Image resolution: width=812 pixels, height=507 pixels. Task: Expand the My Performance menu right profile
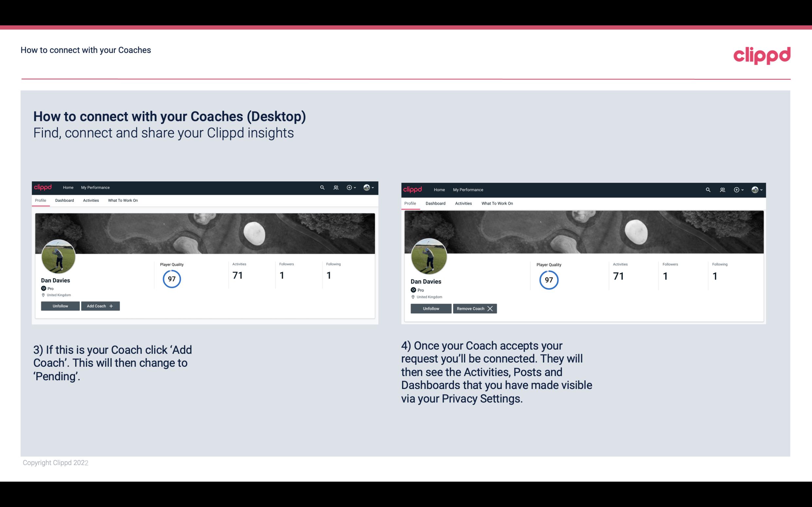tap(468, 189)
